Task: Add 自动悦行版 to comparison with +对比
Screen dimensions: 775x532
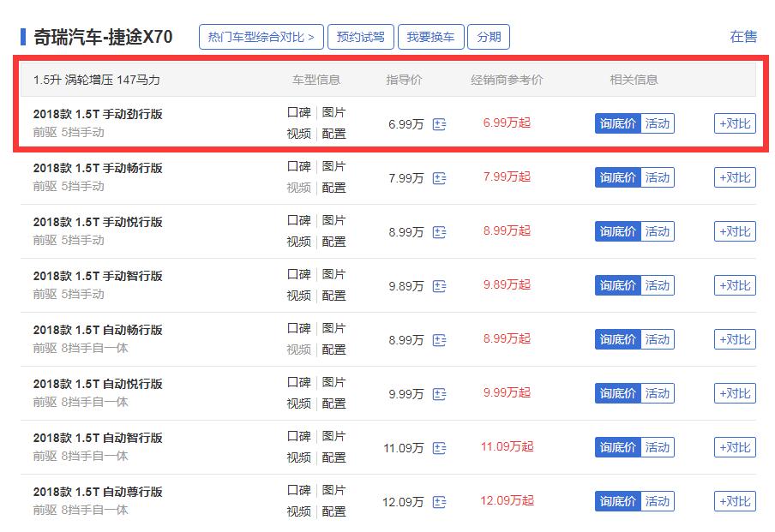Action: pyautogui.click(x=735, y=393)
